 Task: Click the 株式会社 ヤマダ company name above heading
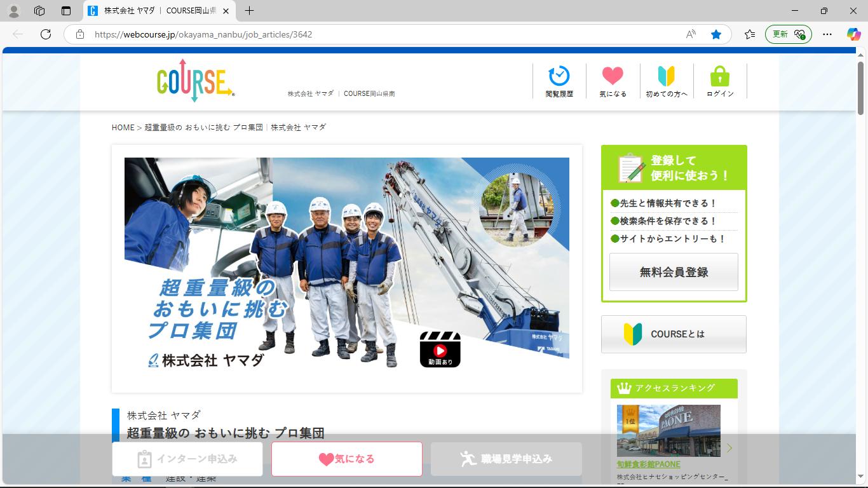(x=164, y=415)
